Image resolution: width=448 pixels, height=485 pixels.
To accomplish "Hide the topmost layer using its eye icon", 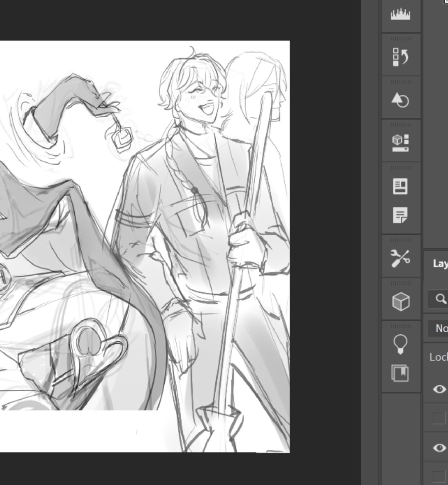I will point(439,389).
